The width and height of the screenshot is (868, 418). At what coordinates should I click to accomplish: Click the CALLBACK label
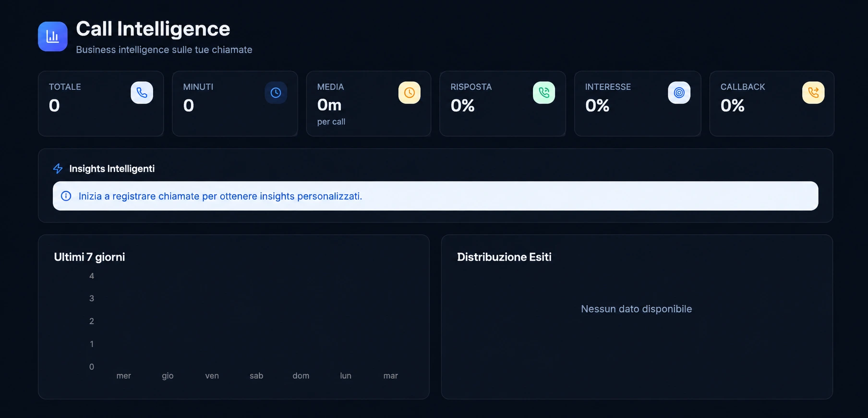tap(743, 87)
